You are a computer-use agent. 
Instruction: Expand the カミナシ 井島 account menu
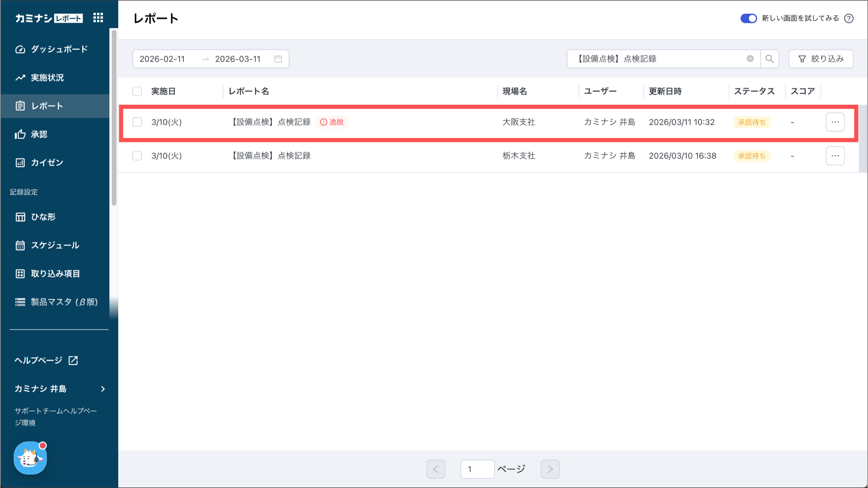coord(59,389)
